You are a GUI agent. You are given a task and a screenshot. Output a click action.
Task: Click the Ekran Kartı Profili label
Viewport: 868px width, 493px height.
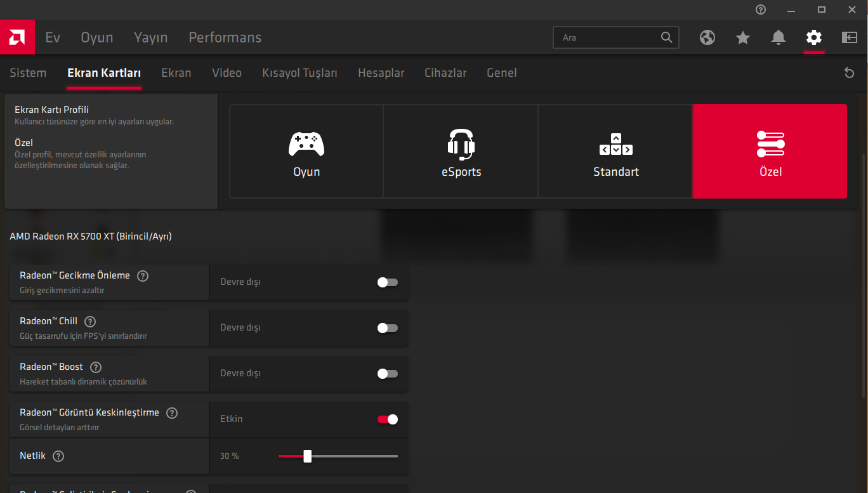(x=52, y=110)
